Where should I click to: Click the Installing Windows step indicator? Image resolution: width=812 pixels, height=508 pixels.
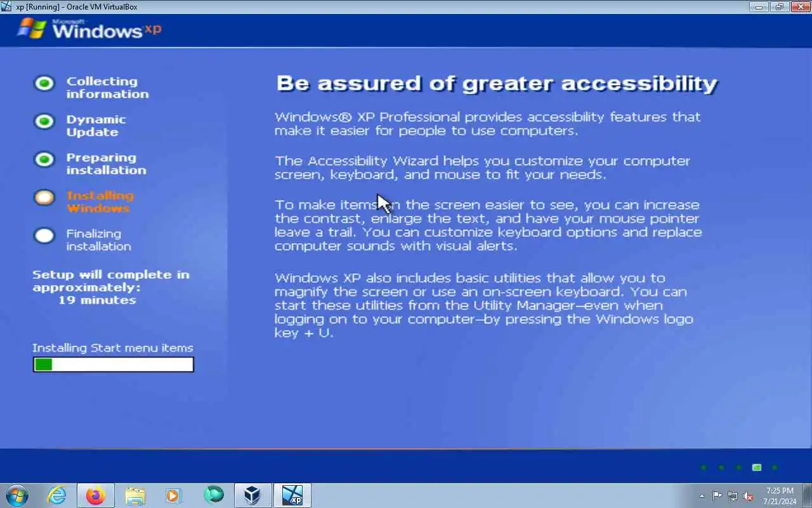pyautogui.click(x=44, y=197)
